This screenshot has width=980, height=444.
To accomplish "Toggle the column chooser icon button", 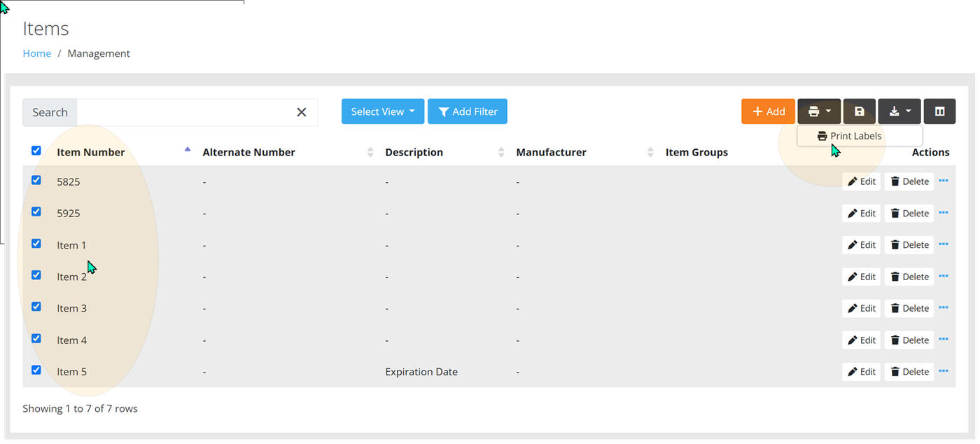I will pyautogui.click(x=939, y=111).
